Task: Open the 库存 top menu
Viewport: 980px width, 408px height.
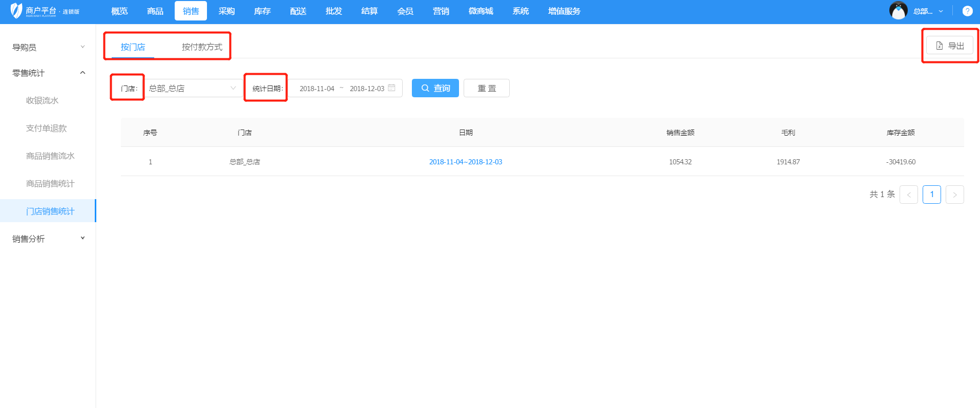Action: (x=262, y=11)
